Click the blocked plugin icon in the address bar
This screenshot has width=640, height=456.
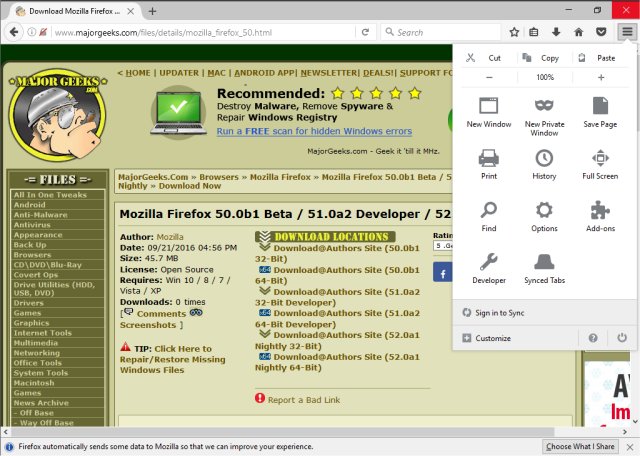coord(42,32)
